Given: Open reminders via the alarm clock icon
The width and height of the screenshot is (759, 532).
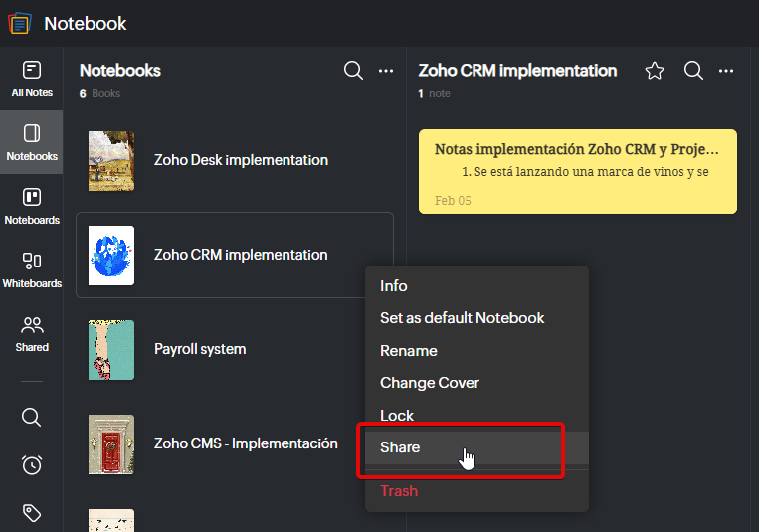Looking at the screenshot, I should point(31,465).
